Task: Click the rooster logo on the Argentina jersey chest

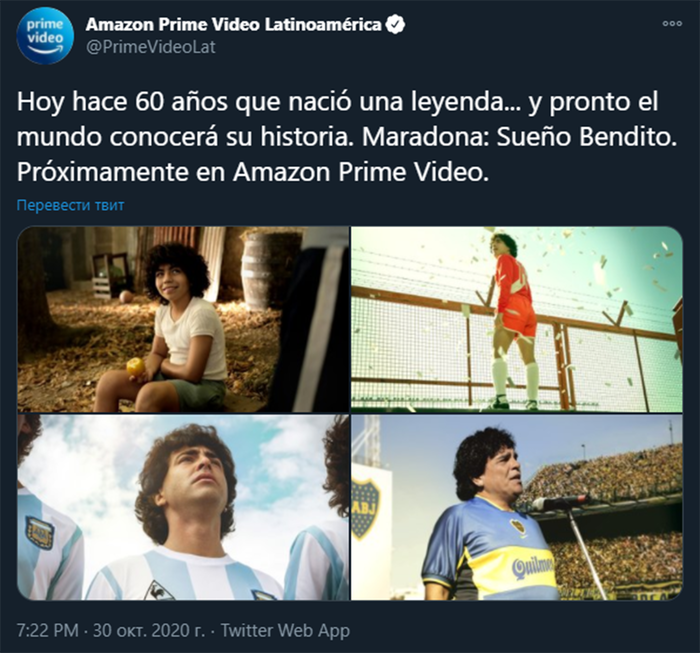Action: point(159,590)
